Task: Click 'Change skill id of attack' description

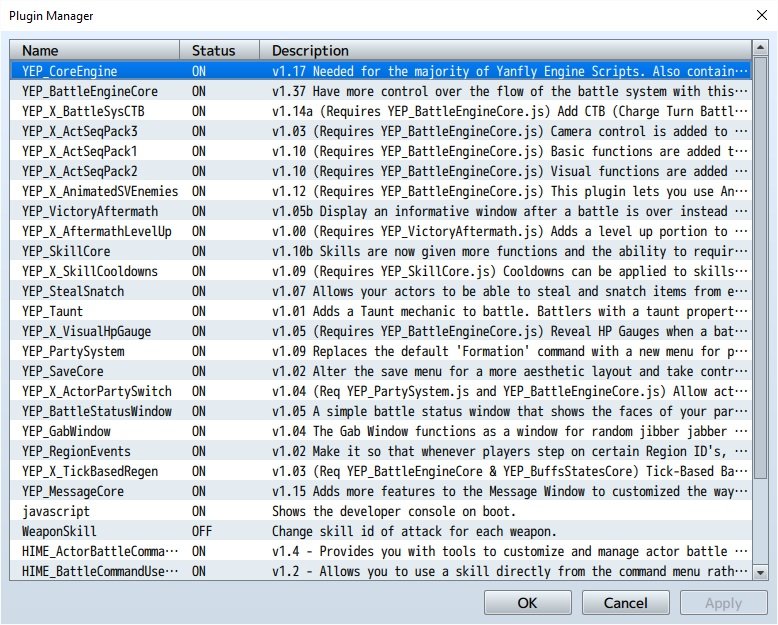Action: [414, 531]
